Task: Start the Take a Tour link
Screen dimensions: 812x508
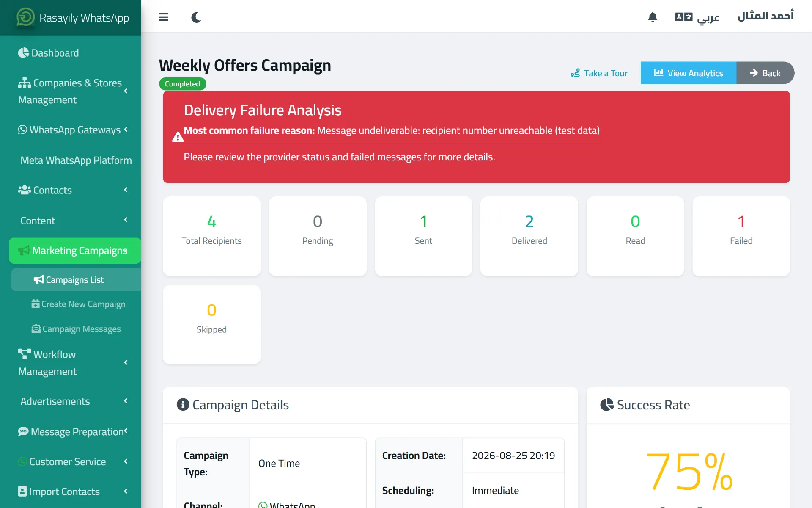Action: click(x=599, y=73)
